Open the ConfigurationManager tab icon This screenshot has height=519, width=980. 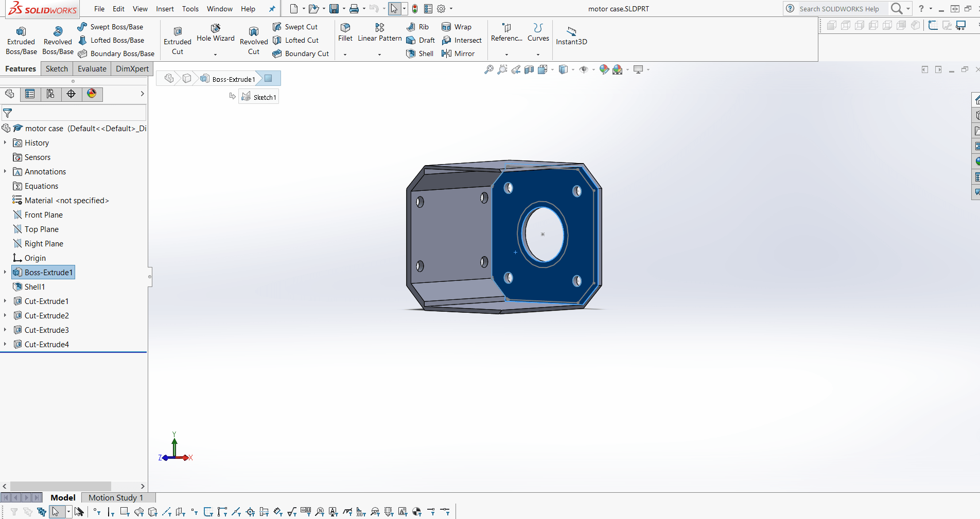[x=50, y=94]
